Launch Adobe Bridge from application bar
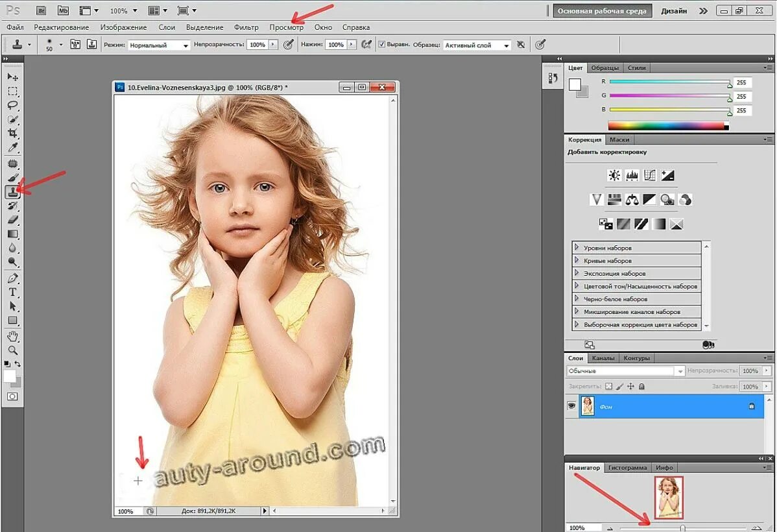 [x=42, y=10]
